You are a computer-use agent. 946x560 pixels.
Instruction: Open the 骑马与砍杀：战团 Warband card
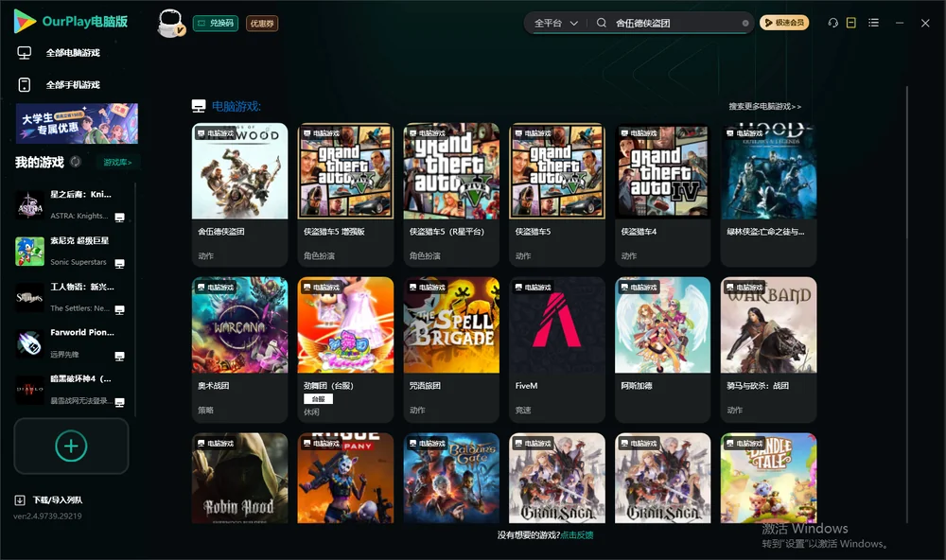[768, 349]
